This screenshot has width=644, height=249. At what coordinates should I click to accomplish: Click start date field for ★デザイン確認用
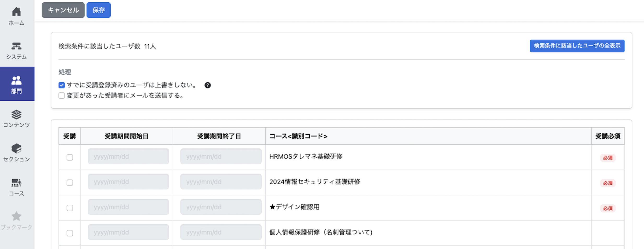click(x=128, y=207)
